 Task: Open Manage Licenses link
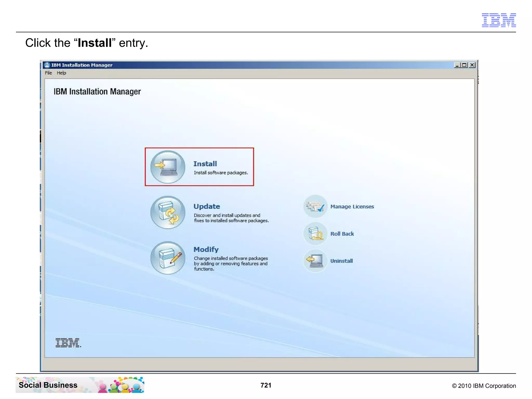coord(352,207)
